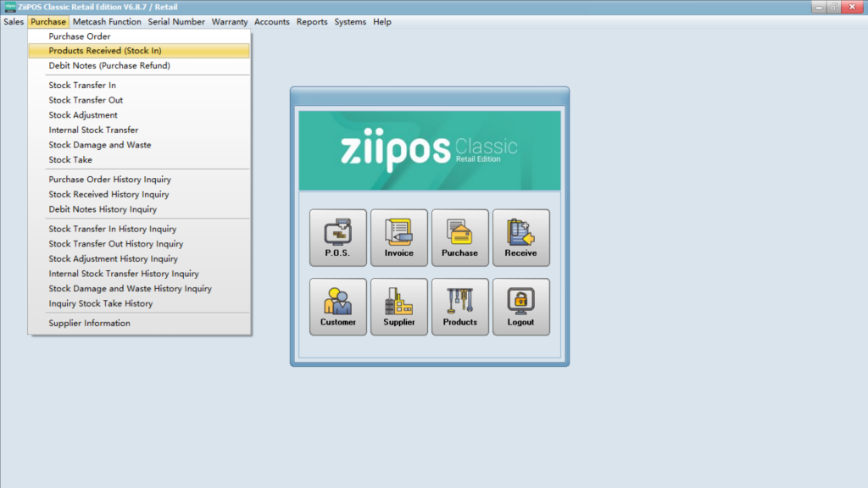868x488 pixels.
Task: Choose Stock Adjustment menu item
Action: click(x=83, y=115)
